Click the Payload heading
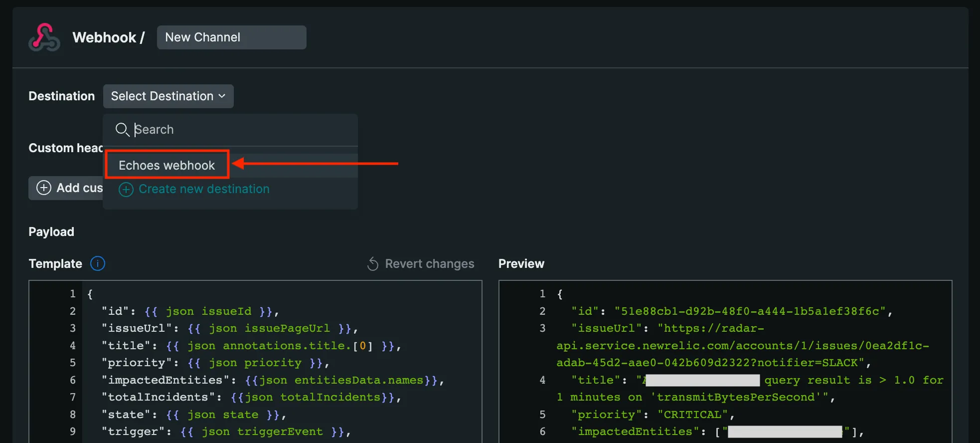Viewport: 980px width, 443px height. click(51, 232)
